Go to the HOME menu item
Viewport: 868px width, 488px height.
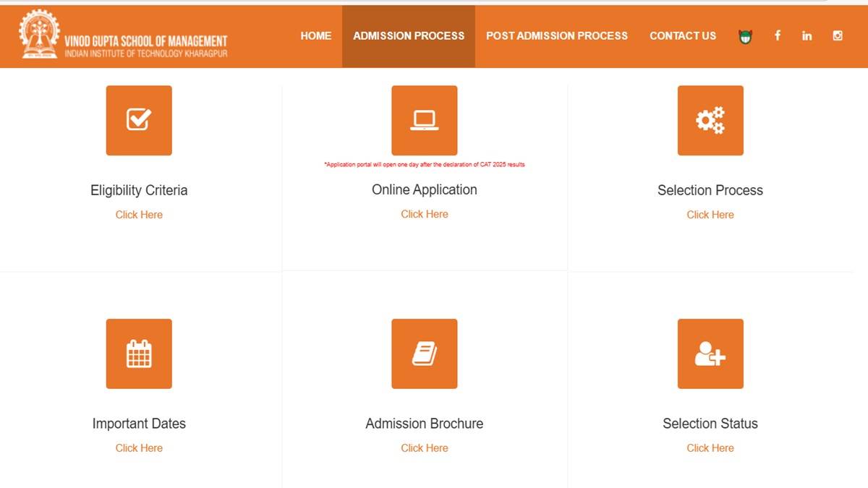coord(316,35)
